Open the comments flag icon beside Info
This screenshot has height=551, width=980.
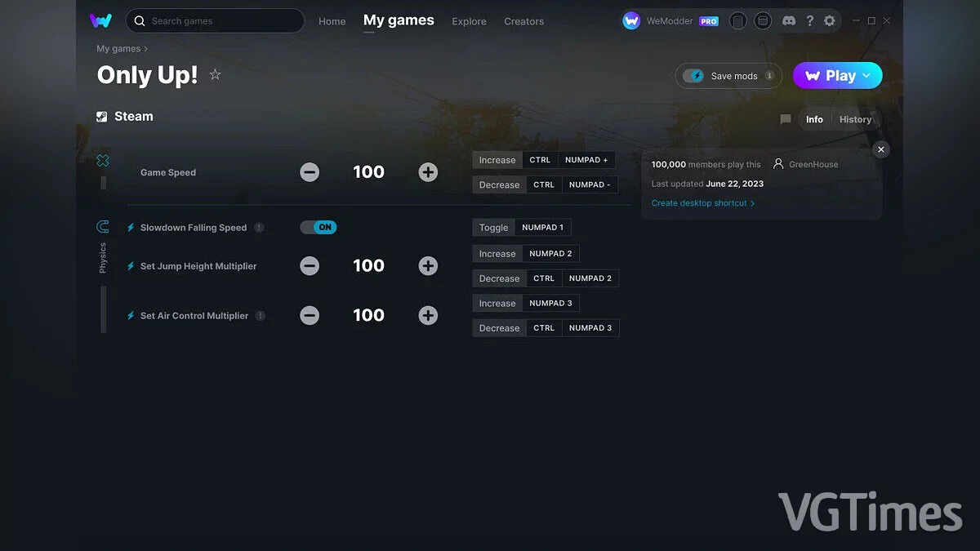pos(786,119)
